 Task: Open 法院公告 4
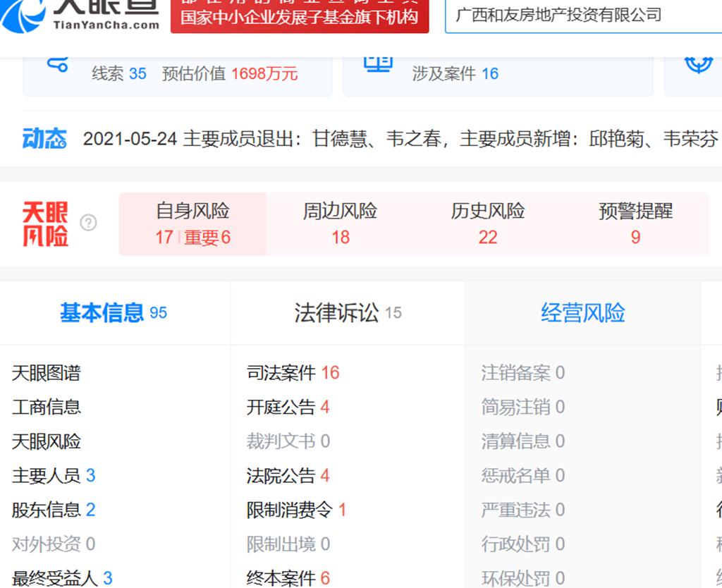pos(288,476)
